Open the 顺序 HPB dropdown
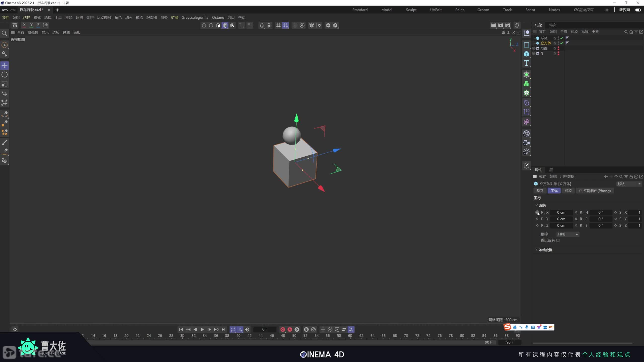 tap(568, 234)
